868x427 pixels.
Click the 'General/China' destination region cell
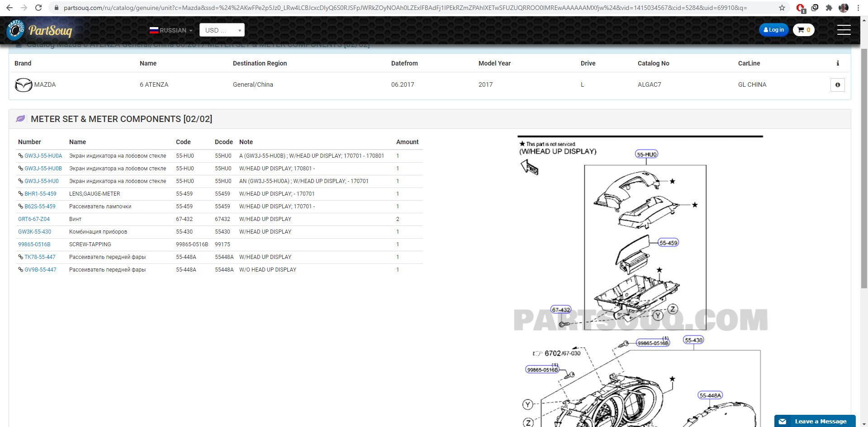[253, 84]
